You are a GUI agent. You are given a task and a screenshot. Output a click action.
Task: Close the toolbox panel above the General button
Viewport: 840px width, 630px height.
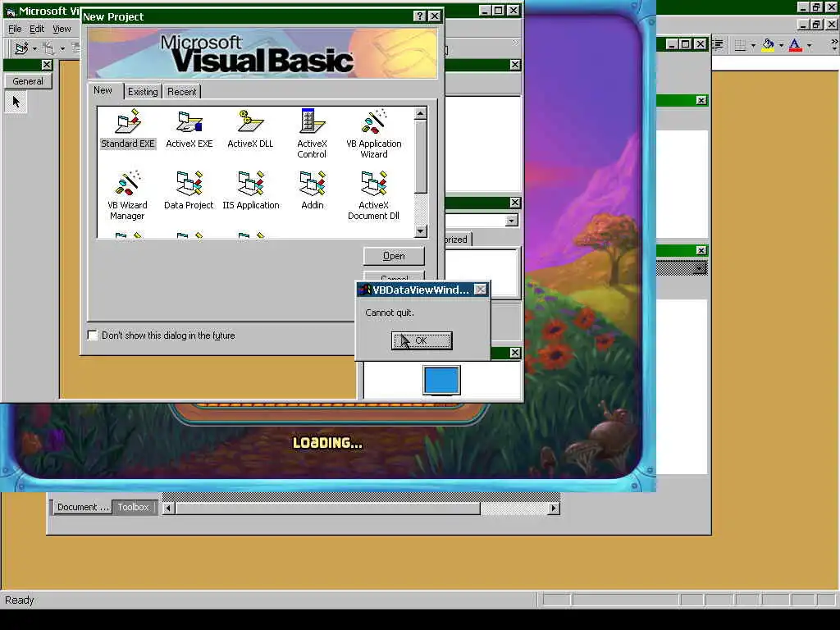point(47,65)
